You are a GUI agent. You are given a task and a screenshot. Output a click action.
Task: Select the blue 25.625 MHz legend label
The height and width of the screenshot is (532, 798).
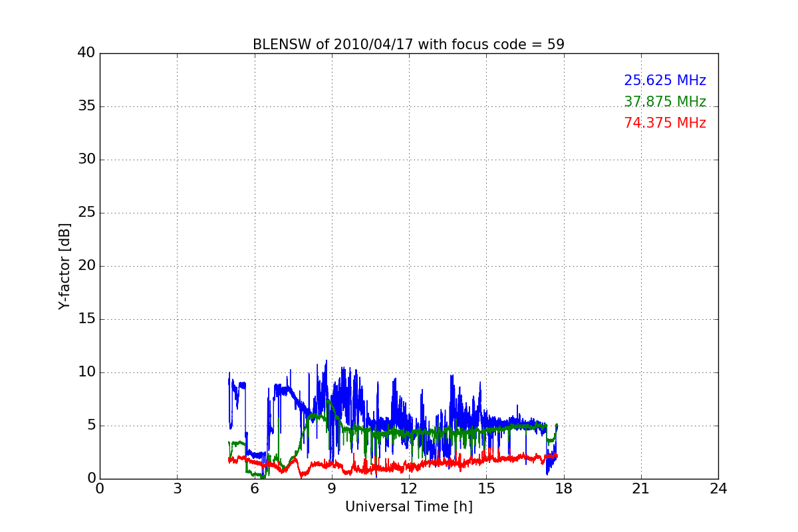[x=665, y=80]
